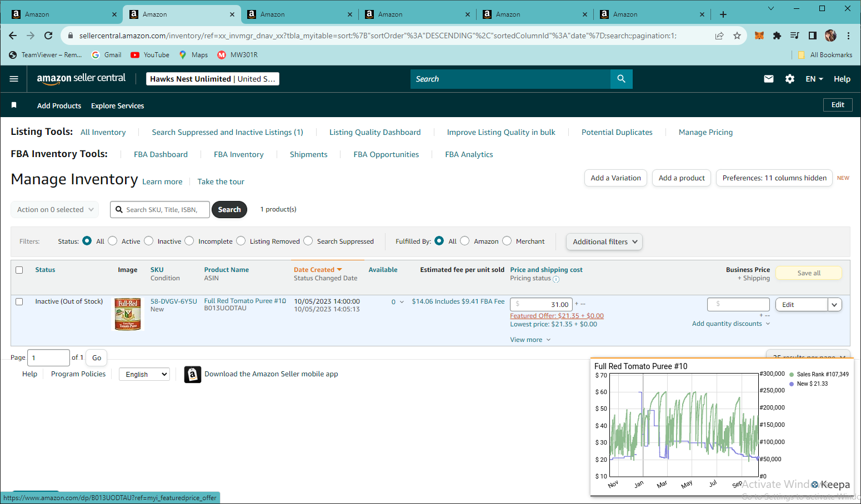Open the English language select box

pos(144,374)
